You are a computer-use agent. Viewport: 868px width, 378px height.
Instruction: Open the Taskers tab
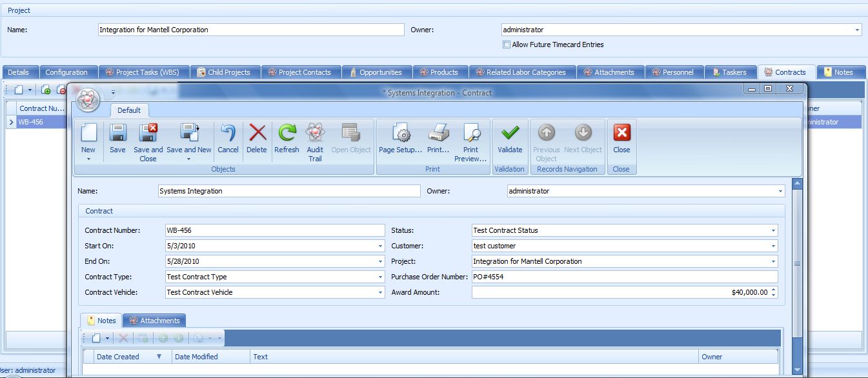pyautogui.click(x=729, y=72)
